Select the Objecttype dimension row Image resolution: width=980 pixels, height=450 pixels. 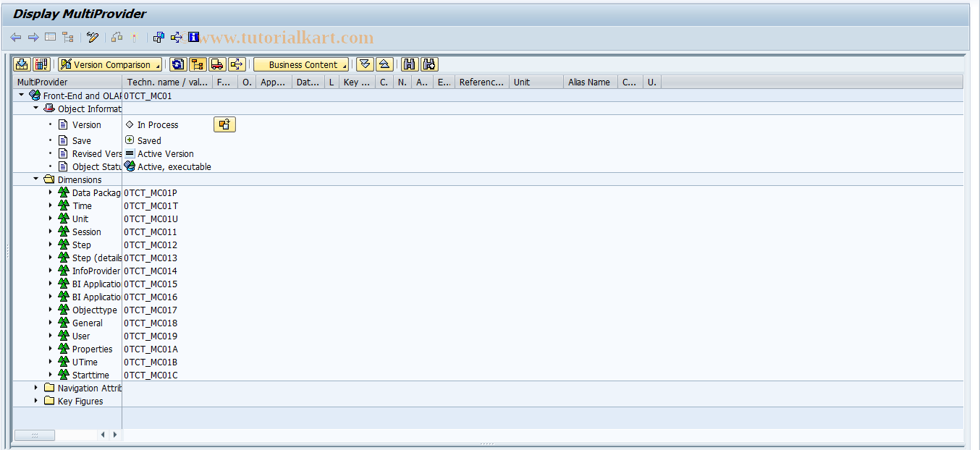95,310
